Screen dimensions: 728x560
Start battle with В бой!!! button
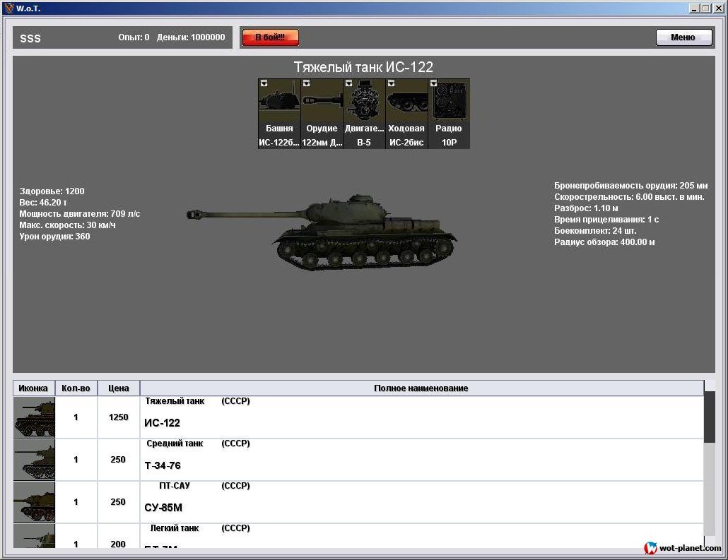click(x=270, y=37)
